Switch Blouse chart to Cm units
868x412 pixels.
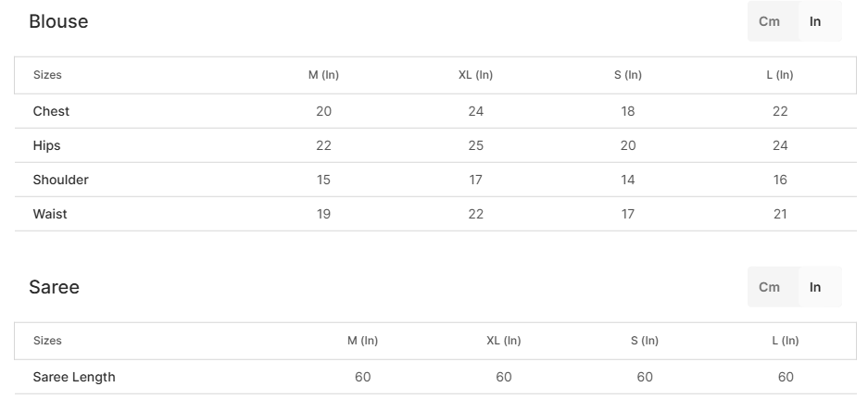(769, 21)
